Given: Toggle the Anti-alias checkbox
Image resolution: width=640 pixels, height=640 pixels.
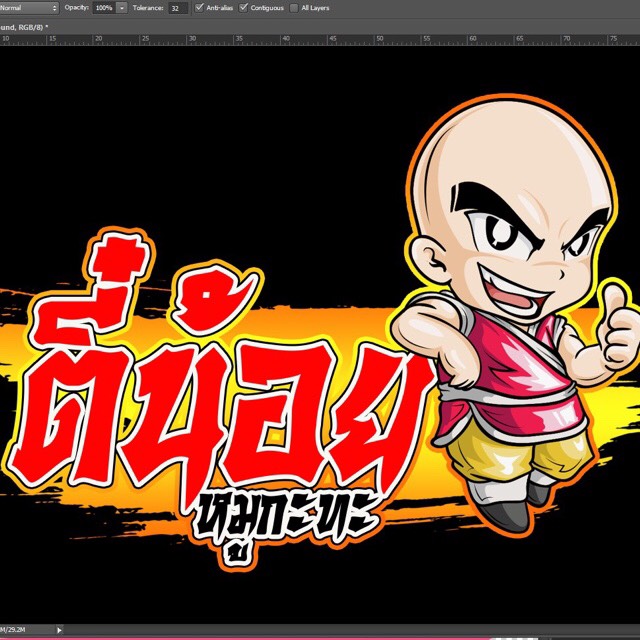Looking at the screenshot, I should click(200, 7).
